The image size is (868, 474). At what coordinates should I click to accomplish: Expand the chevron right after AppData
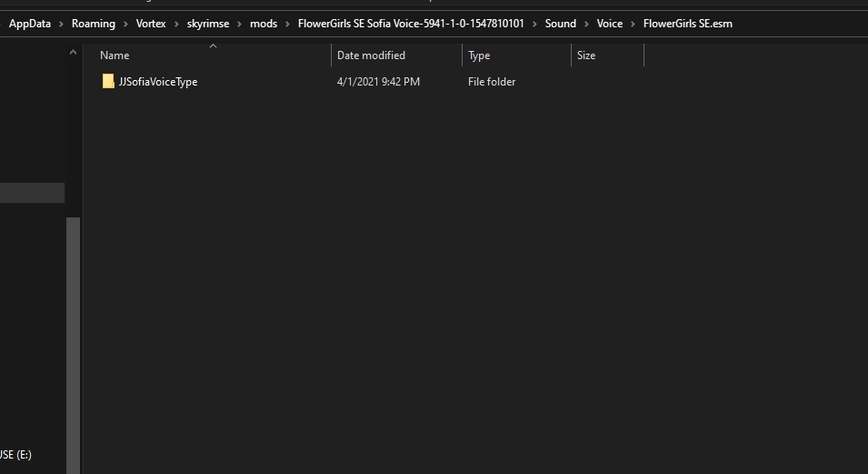[x=61, y=24]
